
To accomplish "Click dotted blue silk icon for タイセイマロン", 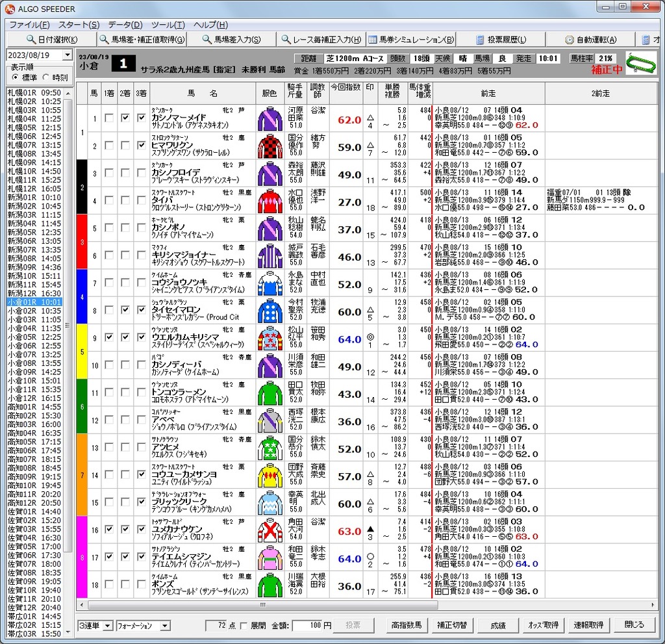I will [x=270, y=311].
